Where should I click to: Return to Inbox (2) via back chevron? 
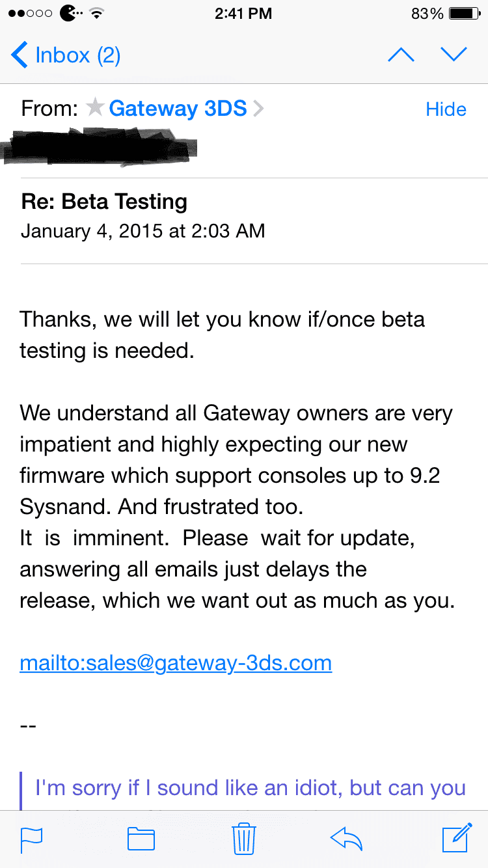[66, 55]
